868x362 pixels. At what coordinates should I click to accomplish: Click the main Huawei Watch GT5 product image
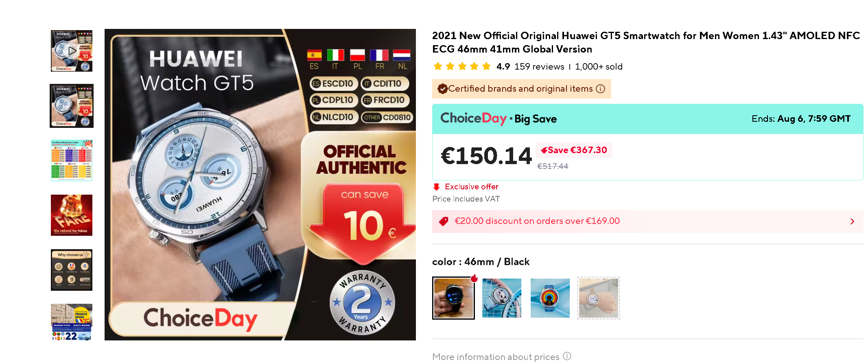point(260,184)
